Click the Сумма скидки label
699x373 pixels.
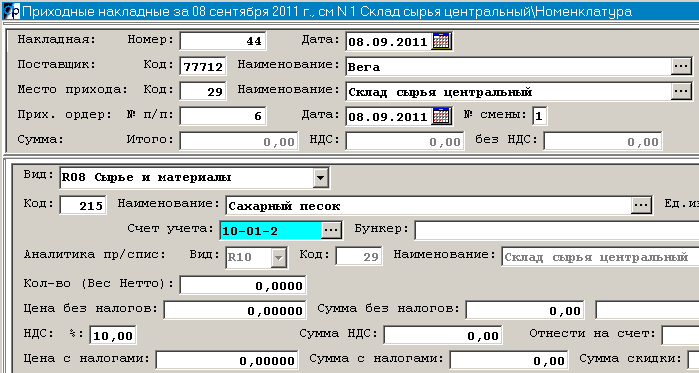[x=630, y=358]
